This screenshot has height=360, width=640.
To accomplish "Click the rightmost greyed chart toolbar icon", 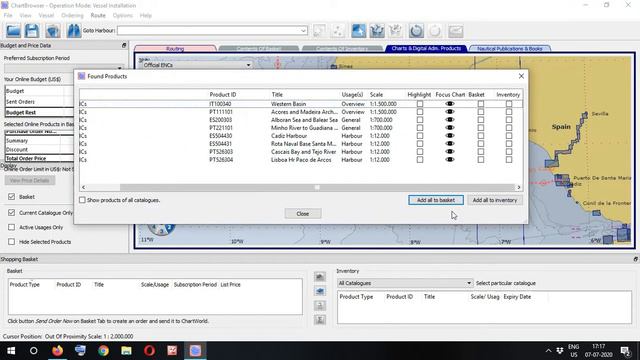I will (x=456, y=31).
